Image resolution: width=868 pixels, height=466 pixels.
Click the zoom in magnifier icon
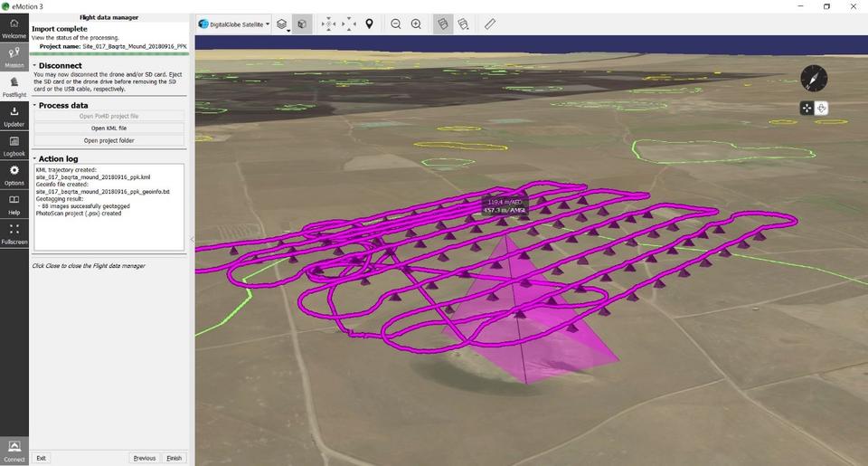pos(416,24)
